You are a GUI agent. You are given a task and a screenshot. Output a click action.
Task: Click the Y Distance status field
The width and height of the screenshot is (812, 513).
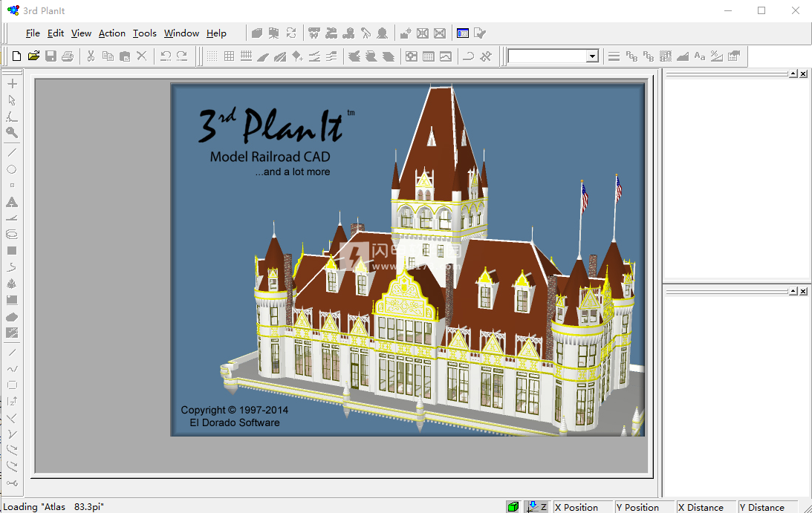click(x=768, y=507)
